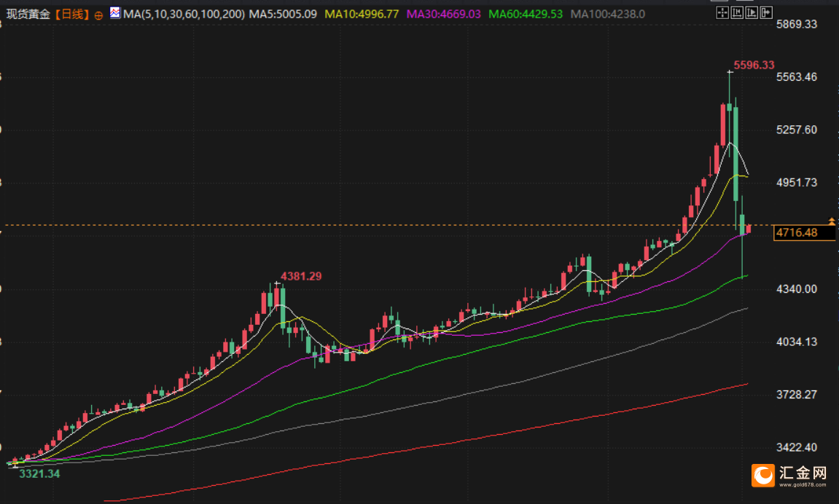
Task: Click the 3321.34 low price label
Action: click(39, 473)
